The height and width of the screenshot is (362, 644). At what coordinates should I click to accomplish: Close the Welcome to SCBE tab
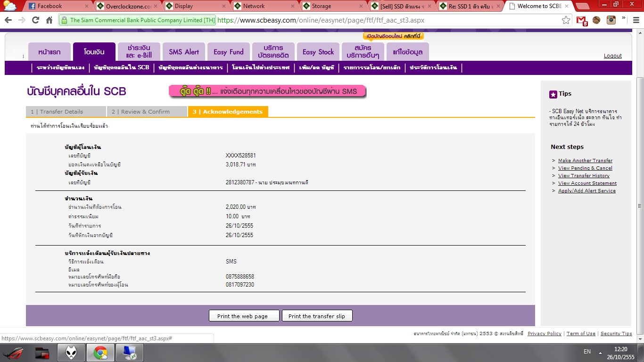(567, 6)
